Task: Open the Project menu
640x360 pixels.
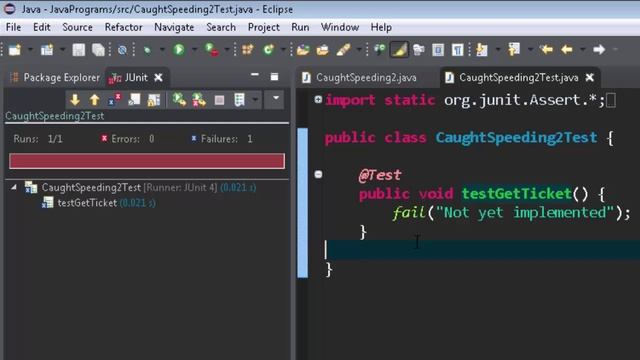Action: click(263, 27)
